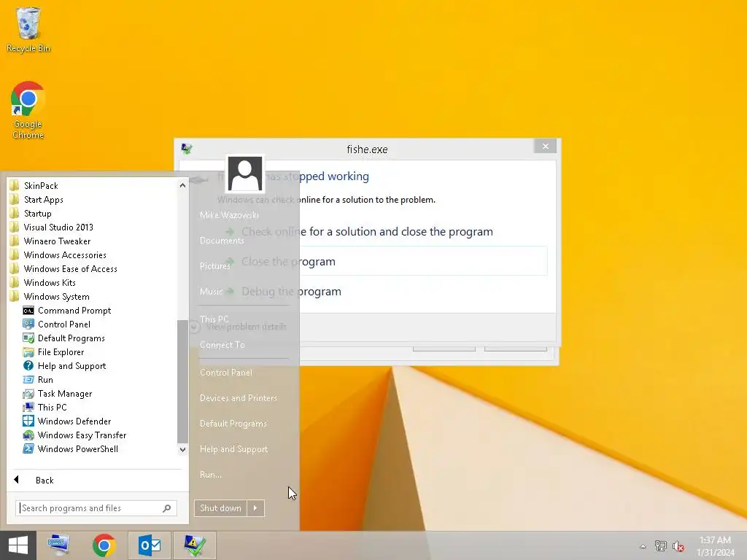This screenshot has height=560, width=747.
Task: Launch Google Chrome from desktop shortcut
Action: 28,111
